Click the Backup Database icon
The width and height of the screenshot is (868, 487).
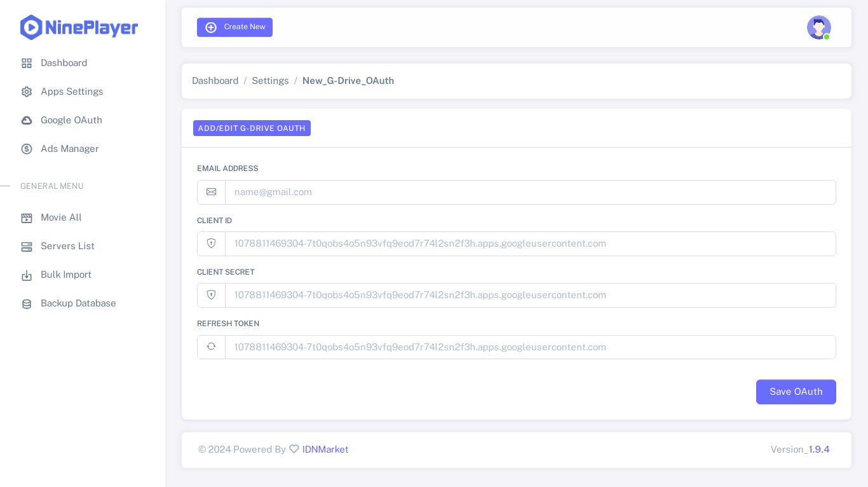27,304
